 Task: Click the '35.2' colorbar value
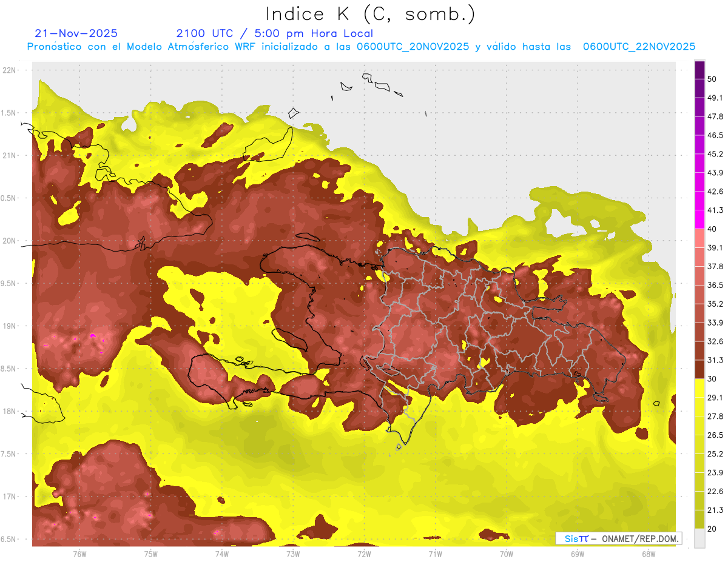pos(715,304)
